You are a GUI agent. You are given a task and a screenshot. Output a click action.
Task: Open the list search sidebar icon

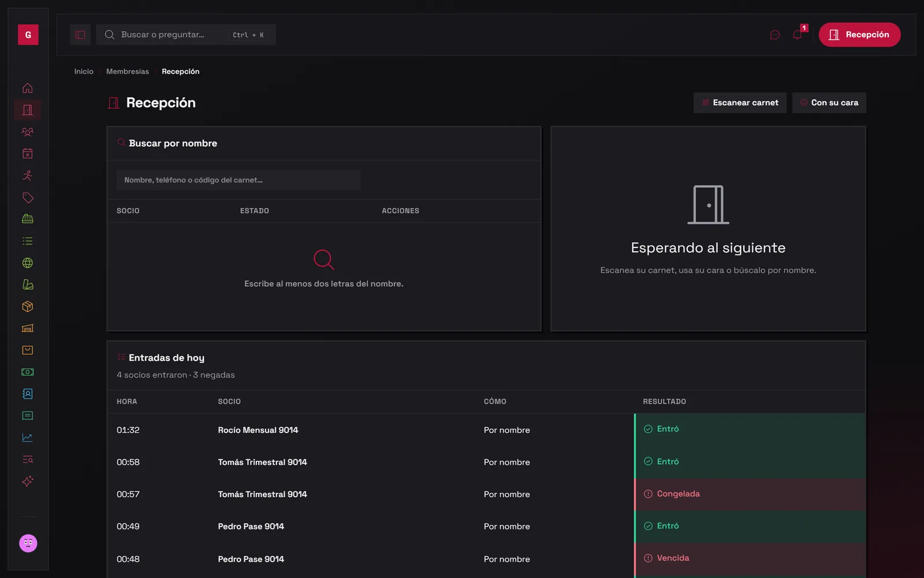(27, 460)
